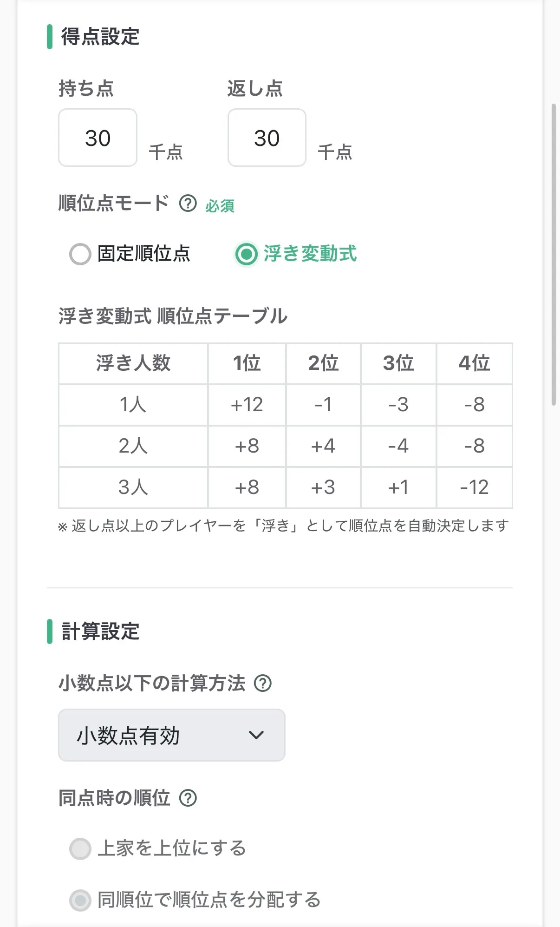Click the +12 cell for 1人 first place
The width and height of the screenshot is (560, 927).
[x=247, y=405]
